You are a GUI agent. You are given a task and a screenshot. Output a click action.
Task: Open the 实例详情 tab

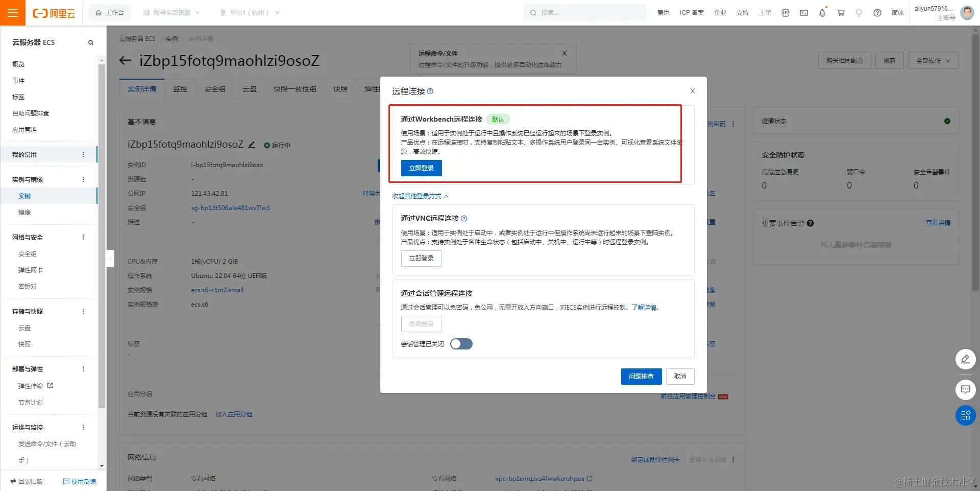click(x=142, y=89)
